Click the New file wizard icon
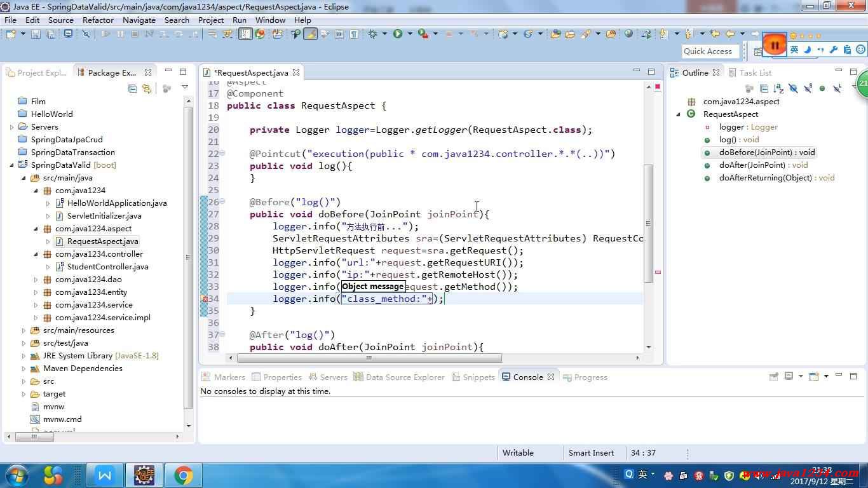868x488 pixels. (11, 34)
